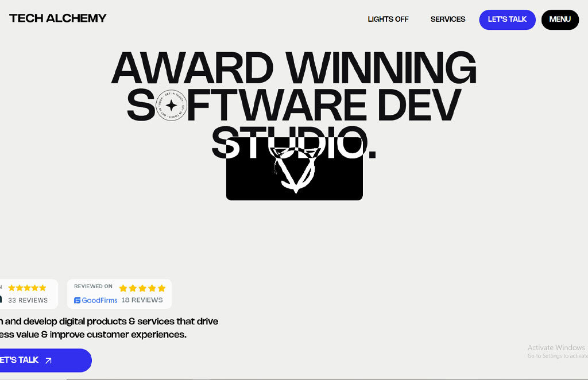Click the Activate Windows watermark text
The width and height of the screenshot is (588, 380).
tap(556, 348)
